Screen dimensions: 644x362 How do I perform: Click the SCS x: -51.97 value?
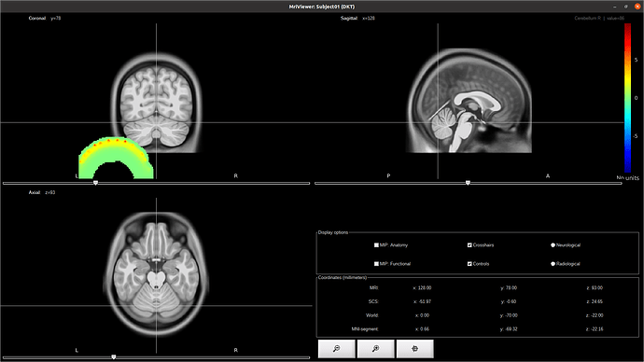(422, 301)
